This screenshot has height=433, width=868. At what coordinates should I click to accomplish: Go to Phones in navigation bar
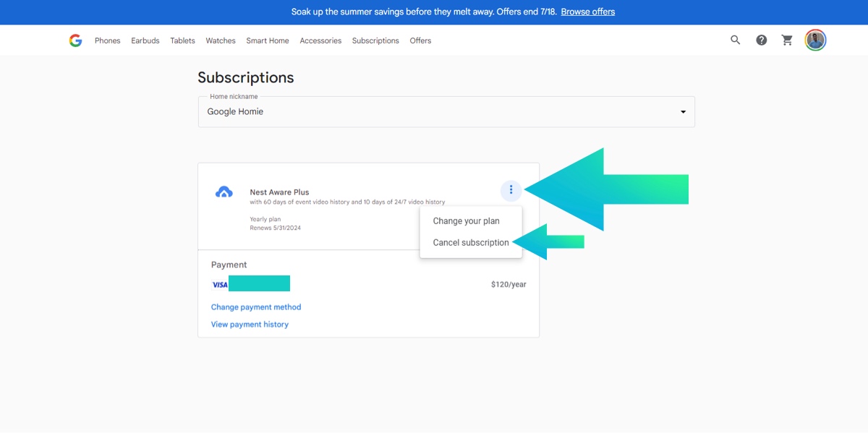[108, 41]
